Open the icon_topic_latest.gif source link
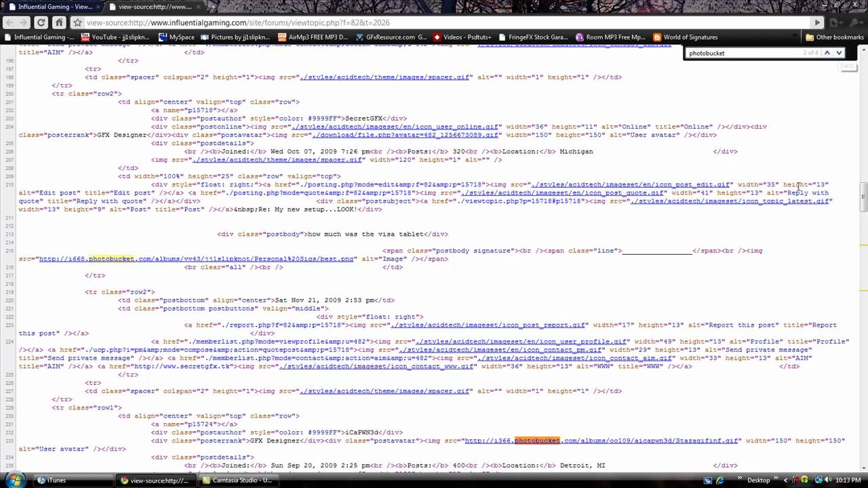868x488 pixels. [729, 201]
